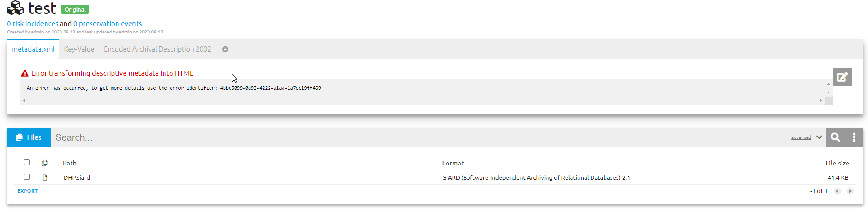Open the 0 risk incidences link

click(33, 24)
